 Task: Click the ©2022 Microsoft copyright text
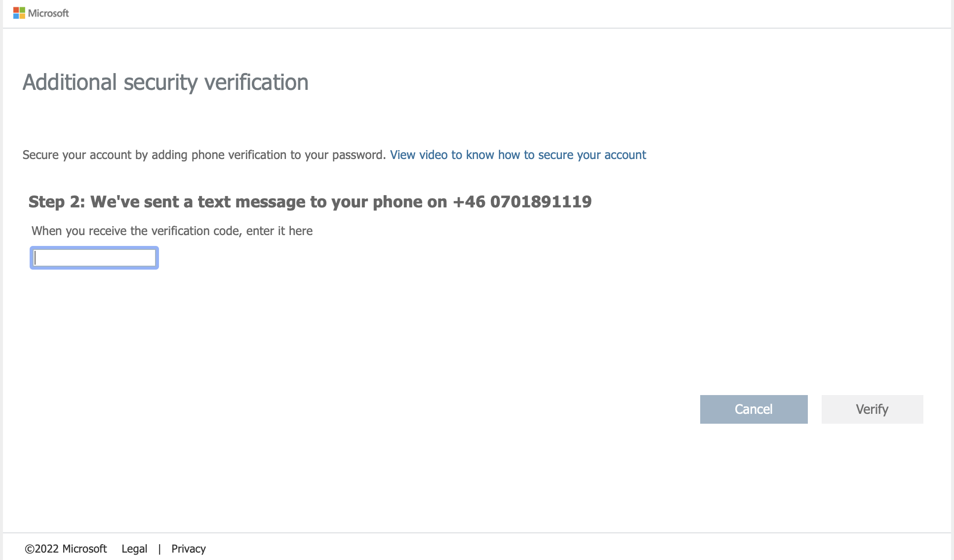point(66,549)
